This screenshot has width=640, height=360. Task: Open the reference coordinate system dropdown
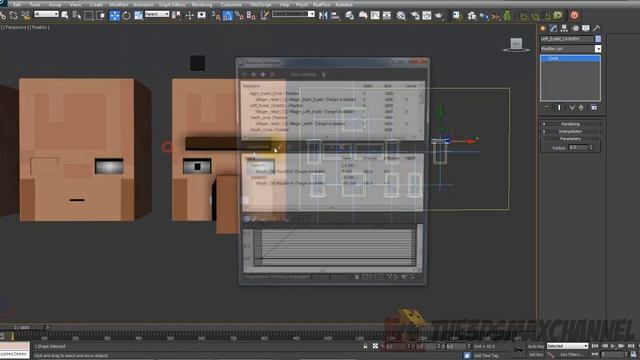tap(157, 14)
